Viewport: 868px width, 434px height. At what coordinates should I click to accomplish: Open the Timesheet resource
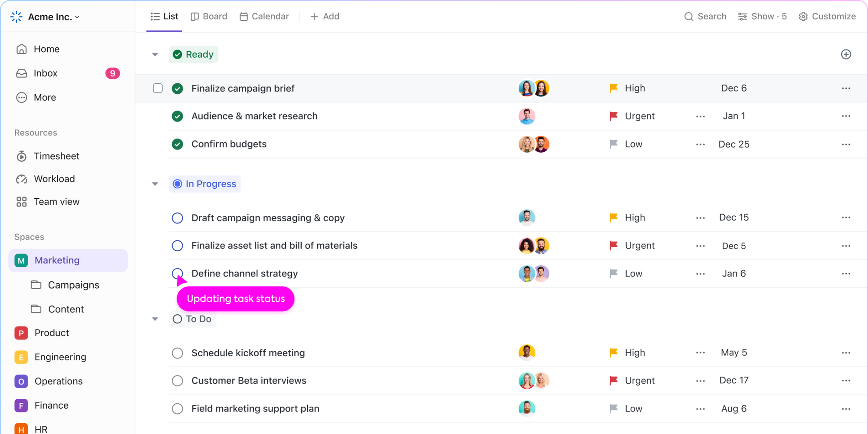point(56,156)
